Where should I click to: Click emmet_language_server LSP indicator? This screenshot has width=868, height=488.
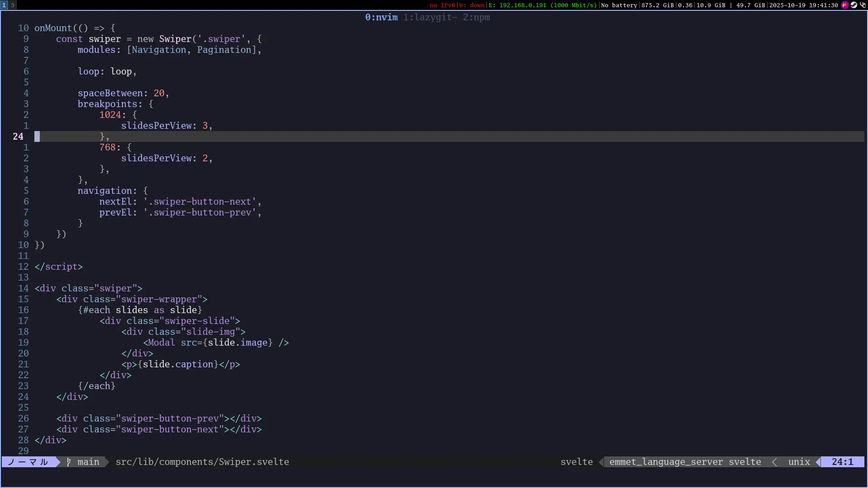[x=666, y=462]
